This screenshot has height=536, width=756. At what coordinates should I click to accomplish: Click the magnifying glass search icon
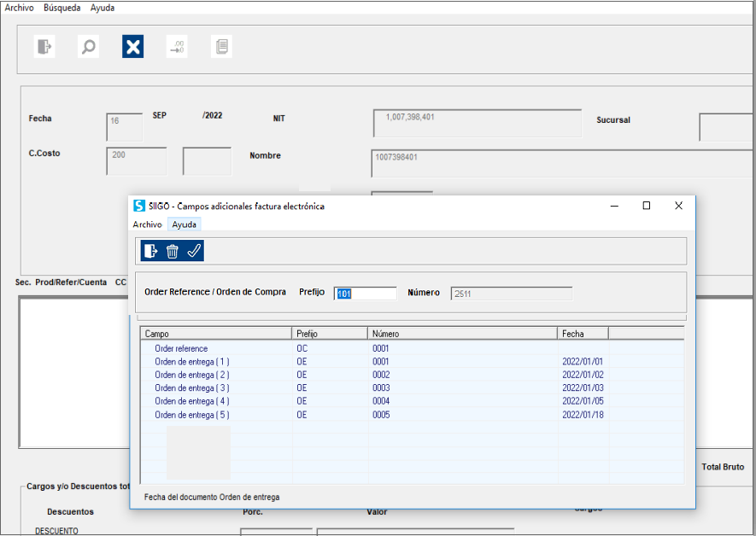pyautogui.click(x=88, y=47)
